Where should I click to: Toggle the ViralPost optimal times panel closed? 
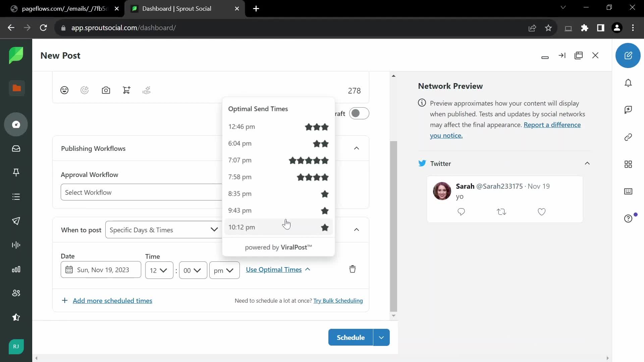278,269
